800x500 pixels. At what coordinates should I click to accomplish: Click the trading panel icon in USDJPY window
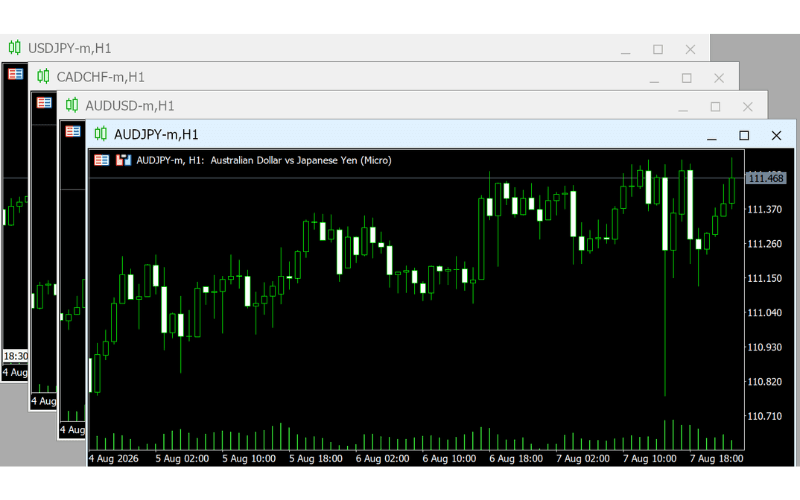pos(16,74)
